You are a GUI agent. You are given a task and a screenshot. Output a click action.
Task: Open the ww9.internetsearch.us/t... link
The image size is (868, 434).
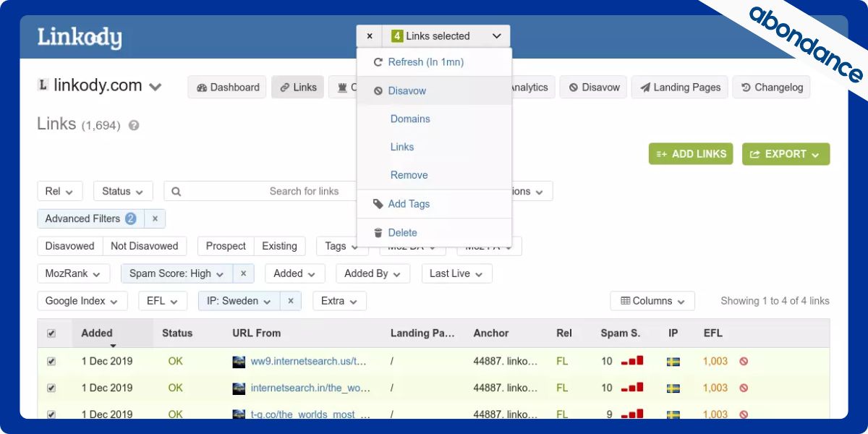coord(309,361)
